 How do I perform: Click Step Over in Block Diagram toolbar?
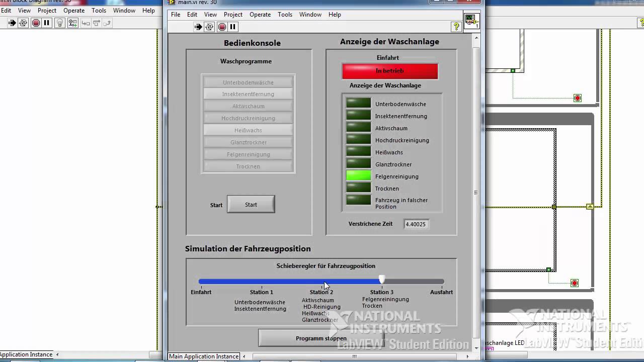point(97,23)
